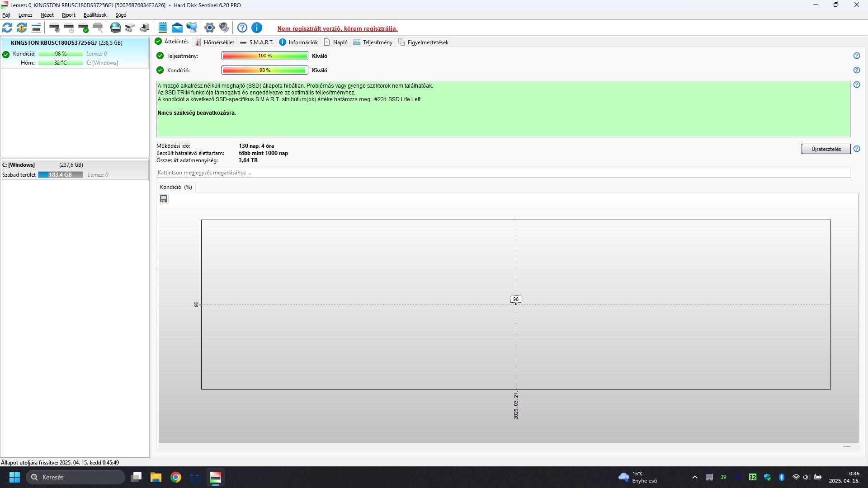Click help icon beside Kondíció row
The image size is (868, 488).
pyautogui.click(x=857, y=70)
